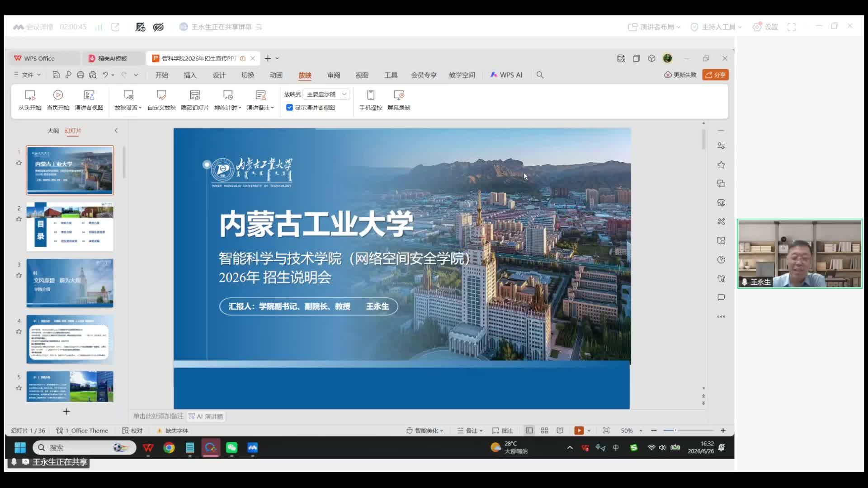The height and width of the screenshot is (488, 868).
Task: Open WeChat from the taskbar
Action: (x=231, y=448)
